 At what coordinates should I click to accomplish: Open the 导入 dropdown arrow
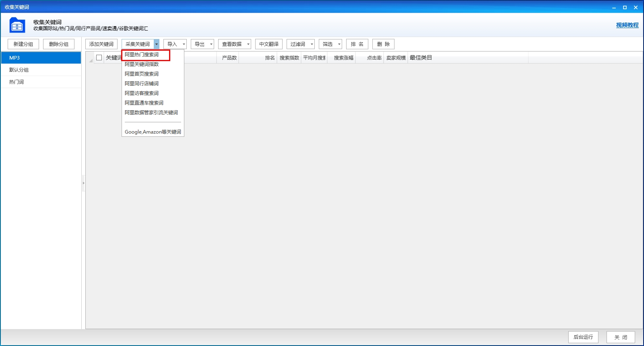click(x=184, y=44)
